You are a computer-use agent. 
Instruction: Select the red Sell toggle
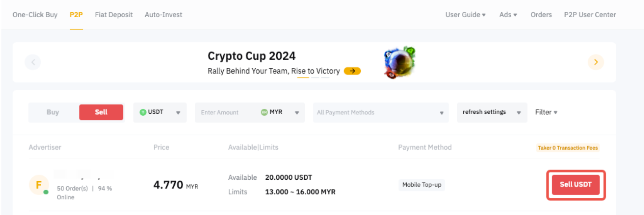tap(101, 112)
